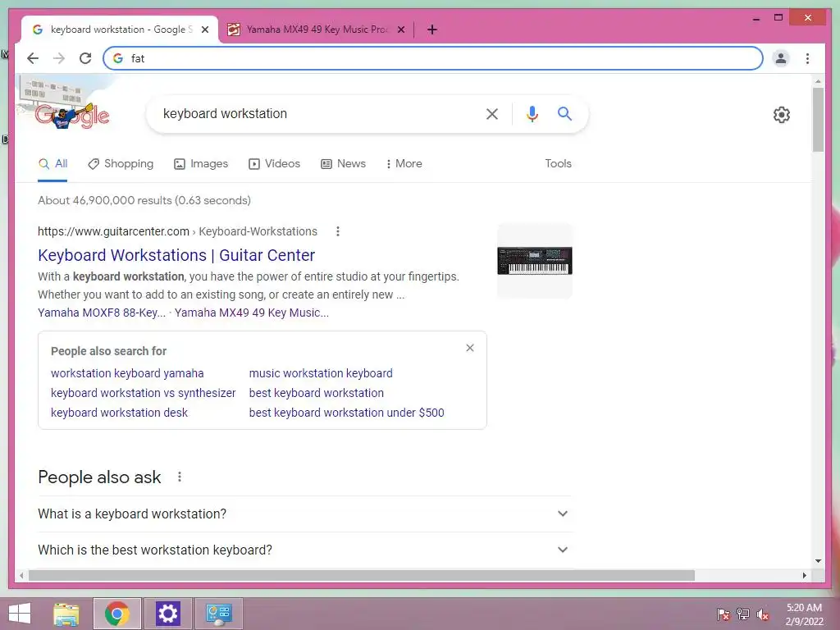Click in the Chrome address bar
The width and height of the screenshot is (840, 630).
(x=433, y=58)
